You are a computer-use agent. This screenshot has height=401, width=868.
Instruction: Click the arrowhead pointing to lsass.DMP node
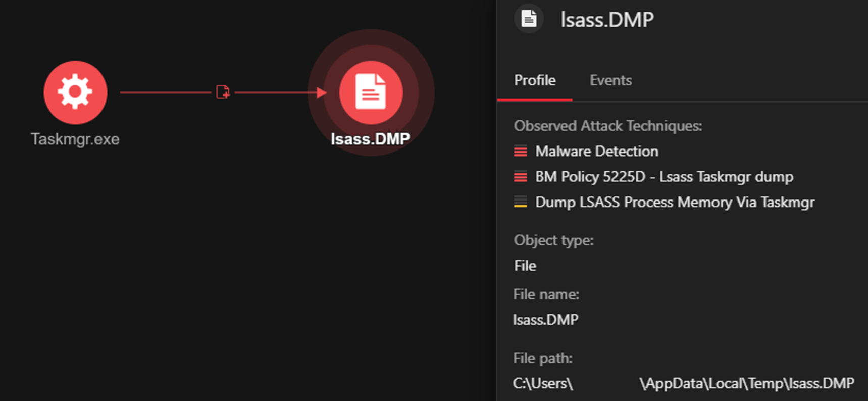[321, 92]
